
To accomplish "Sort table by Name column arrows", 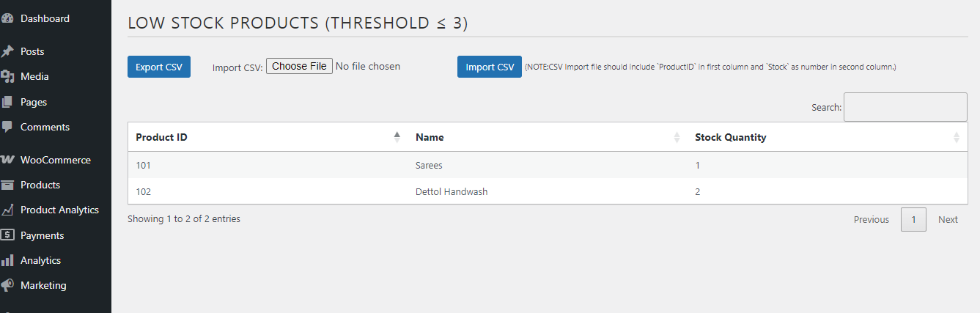I will (677, 137).
